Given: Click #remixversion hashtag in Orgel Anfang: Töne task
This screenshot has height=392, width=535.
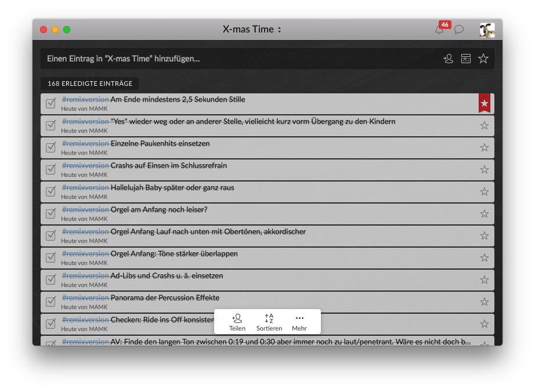Looking at the screenshot, I should [x=85, y=254].
